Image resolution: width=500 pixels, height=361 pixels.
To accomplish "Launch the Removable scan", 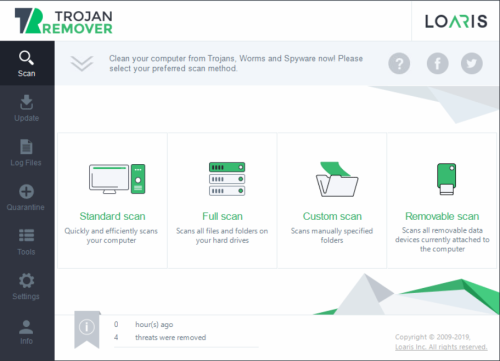I will (x=442, y=200).
